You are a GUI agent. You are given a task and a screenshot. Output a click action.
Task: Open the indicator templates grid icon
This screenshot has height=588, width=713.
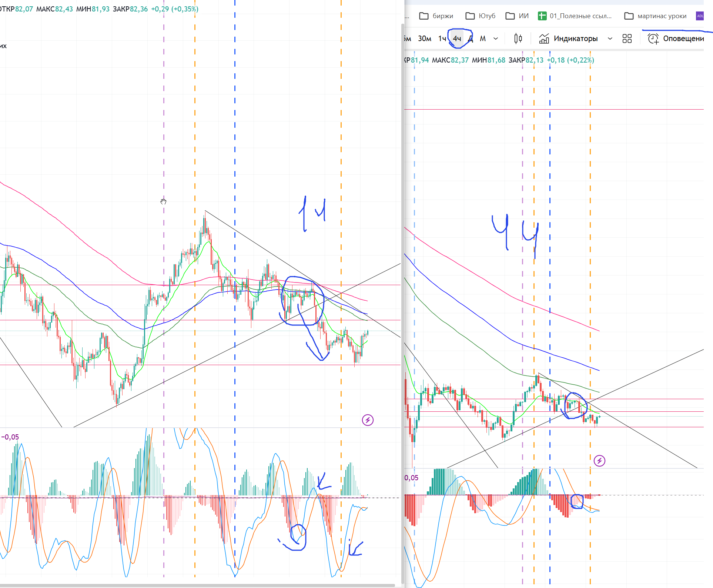(x=627, y=39)
